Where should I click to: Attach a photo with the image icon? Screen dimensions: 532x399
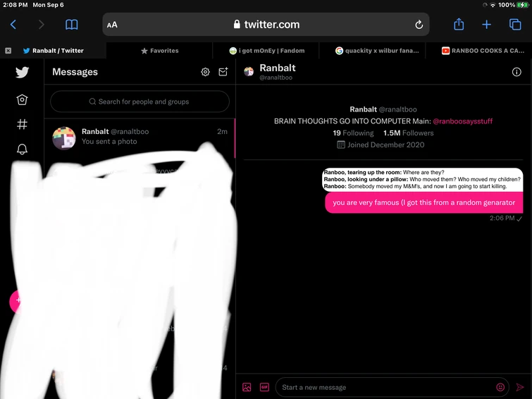[247, 387]
